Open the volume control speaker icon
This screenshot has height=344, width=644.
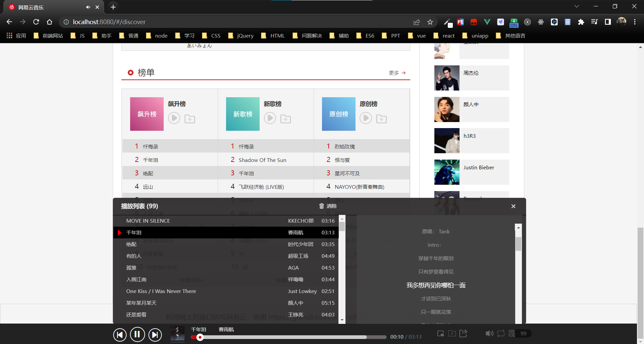(x=489, y=333)
